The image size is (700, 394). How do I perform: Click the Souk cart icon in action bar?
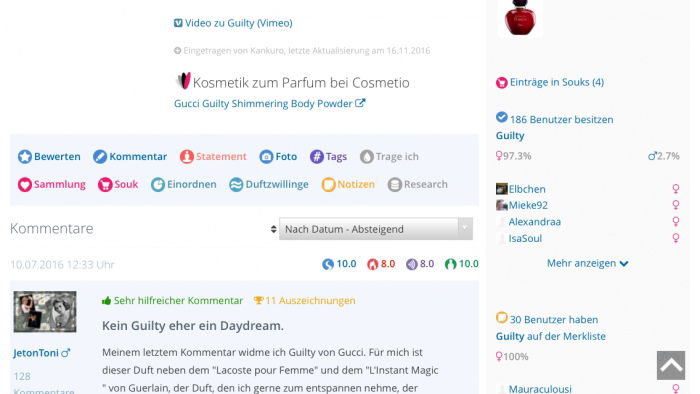tap(105, 185)
